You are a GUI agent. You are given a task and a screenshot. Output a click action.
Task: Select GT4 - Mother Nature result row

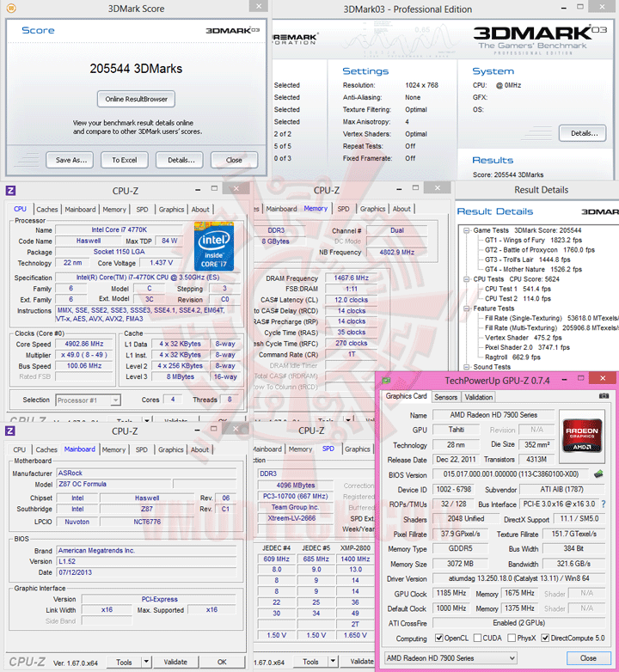533,269
